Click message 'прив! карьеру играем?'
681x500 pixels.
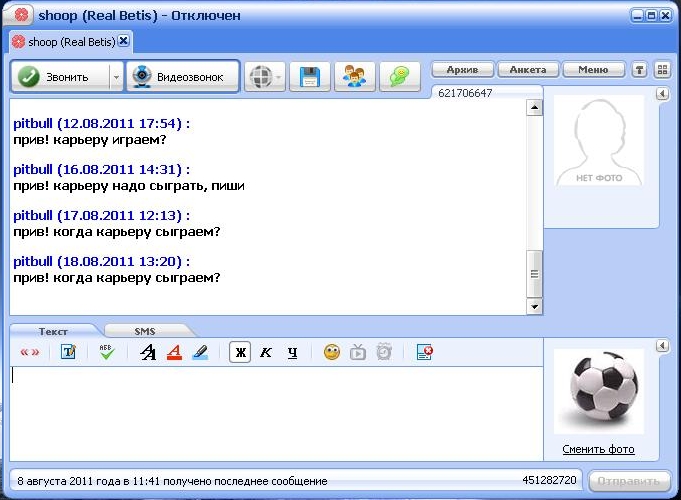pyautogui.click(x=90, y=140)
